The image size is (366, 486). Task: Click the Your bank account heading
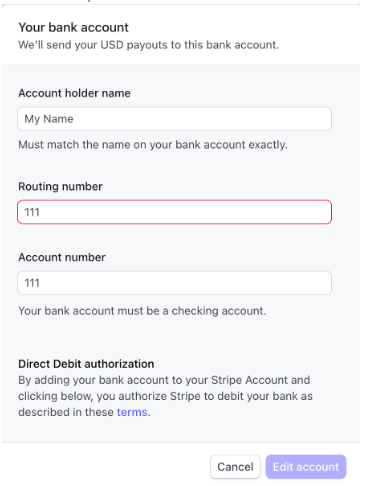(73, 27)
